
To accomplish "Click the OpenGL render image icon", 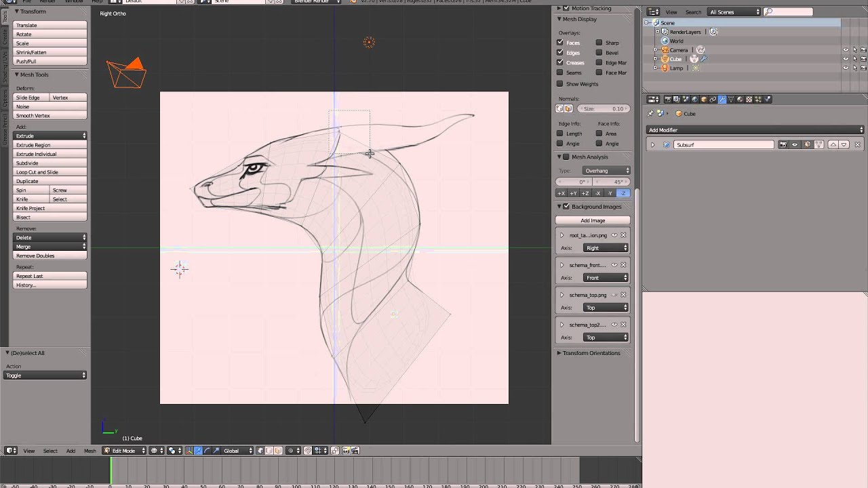I will coord(347,451).
